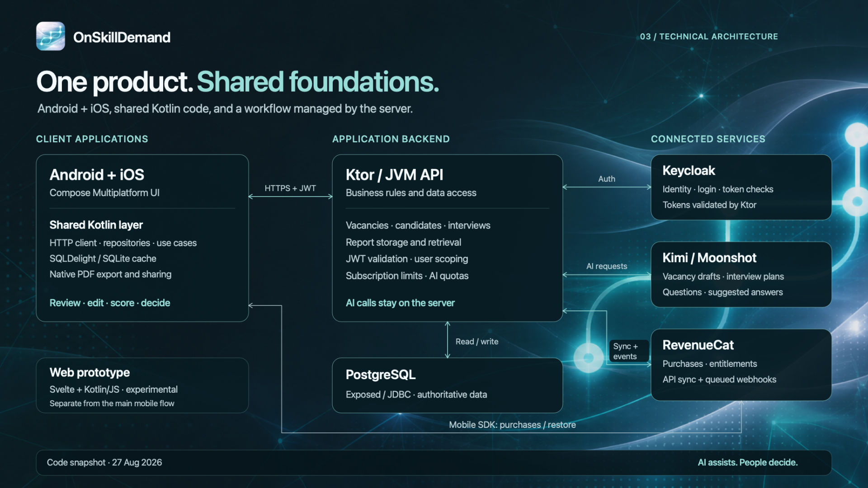Click the 'Web prototype' card title
The width and height of the screenshot is (868, 488).
point(90,373)
